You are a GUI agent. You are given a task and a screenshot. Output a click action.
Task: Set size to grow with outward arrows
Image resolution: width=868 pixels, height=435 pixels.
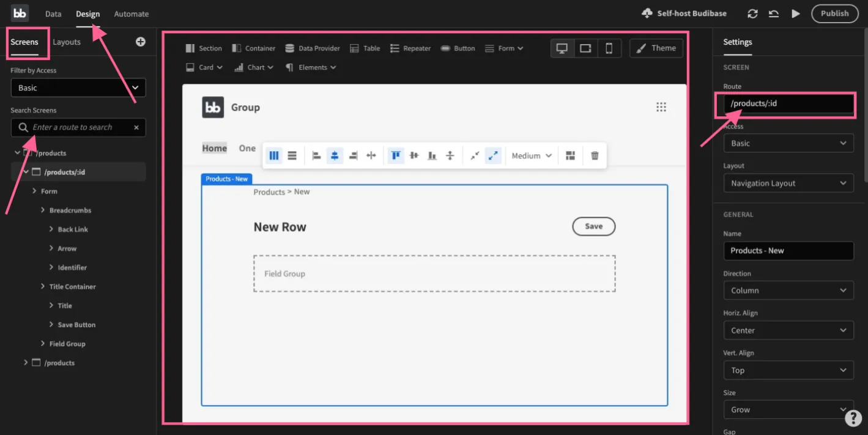pos(493,155)
